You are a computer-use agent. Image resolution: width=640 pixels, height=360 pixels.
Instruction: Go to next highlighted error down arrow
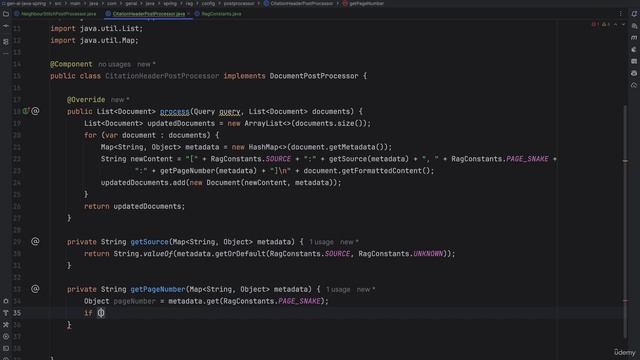point(623,24)
